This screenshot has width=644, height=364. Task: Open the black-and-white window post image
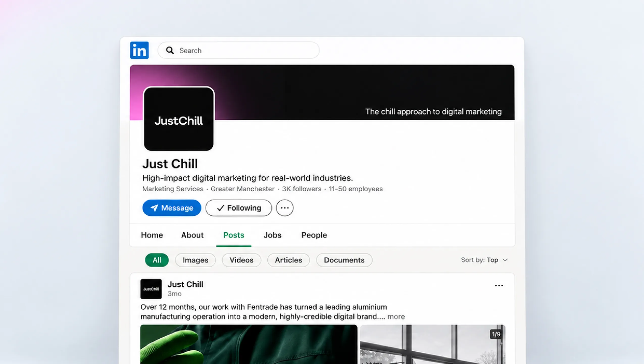tap(433, 344)
